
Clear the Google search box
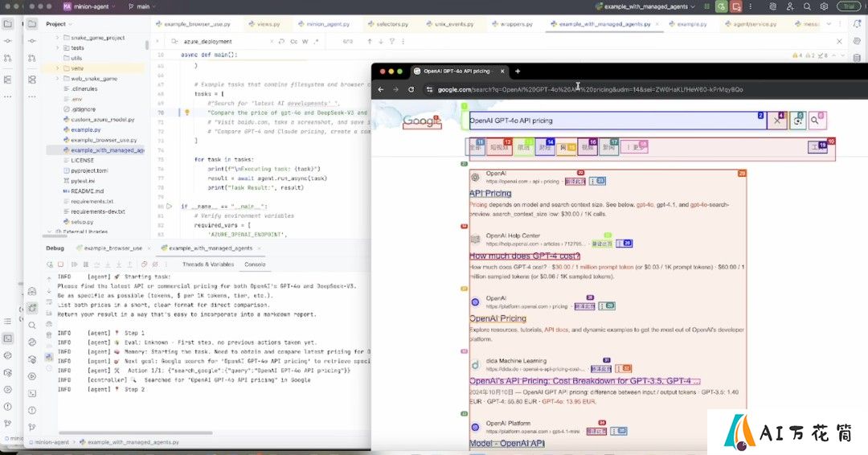(778, 120)
